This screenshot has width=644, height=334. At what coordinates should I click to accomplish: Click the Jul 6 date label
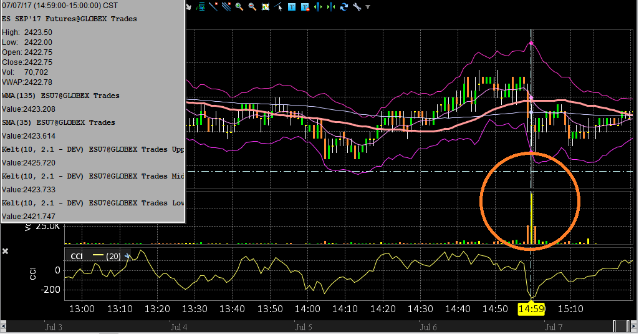(428, 327)
